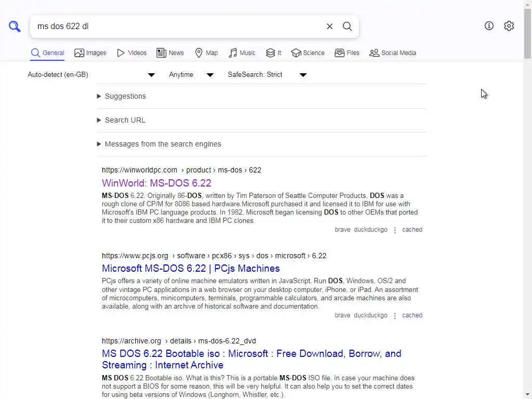Click the www.pcjs.org URL breadcrumb
This screenshot has height=399, width=532.
(x=214, y=256)
